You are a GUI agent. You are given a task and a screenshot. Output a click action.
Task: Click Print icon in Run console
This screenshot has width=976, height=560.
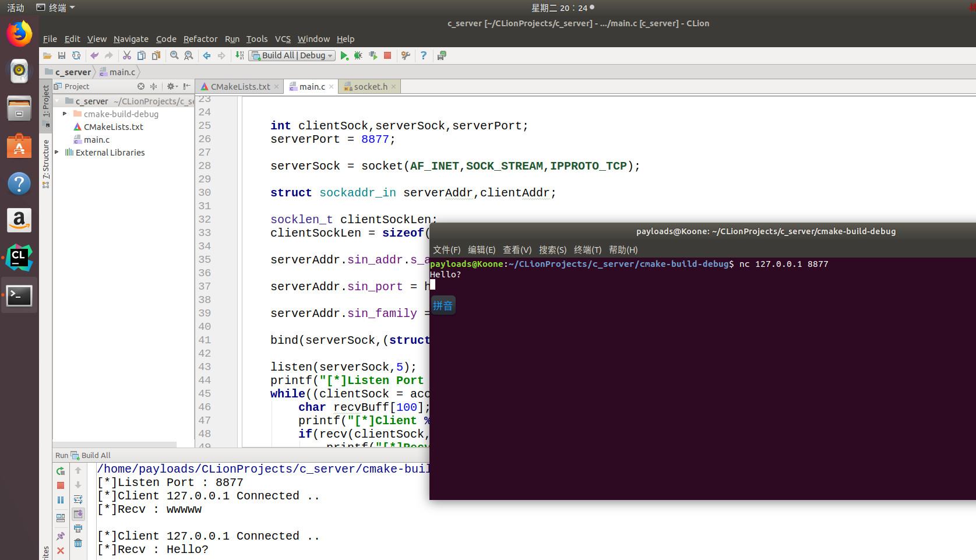[78, 529]
